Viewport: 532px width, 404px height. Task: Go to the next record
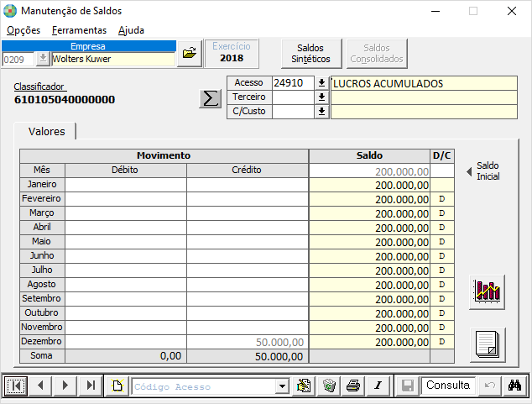click(65, 386)
